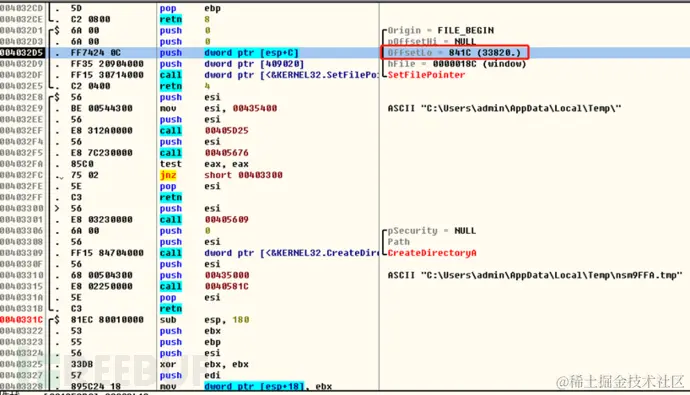Select hex bytes 68 00504300
690x395 pixels.
tap(101, 275)
